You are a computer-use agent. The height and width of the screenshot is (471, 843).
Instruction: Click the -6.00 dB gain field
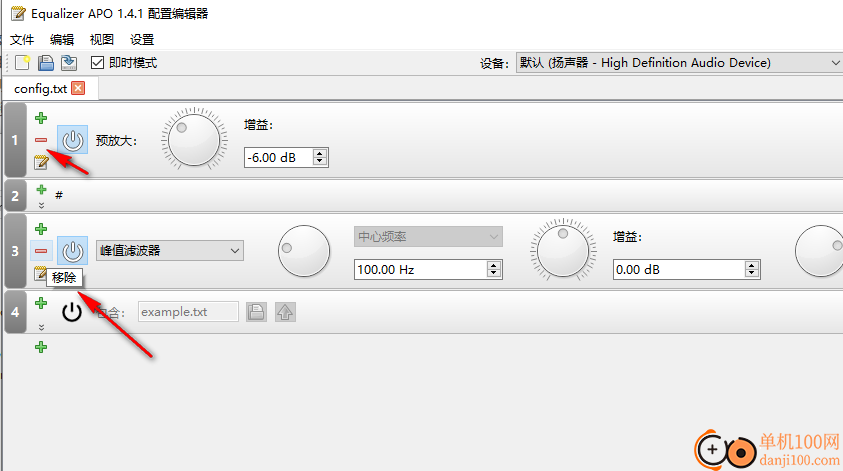coord(278,158)
